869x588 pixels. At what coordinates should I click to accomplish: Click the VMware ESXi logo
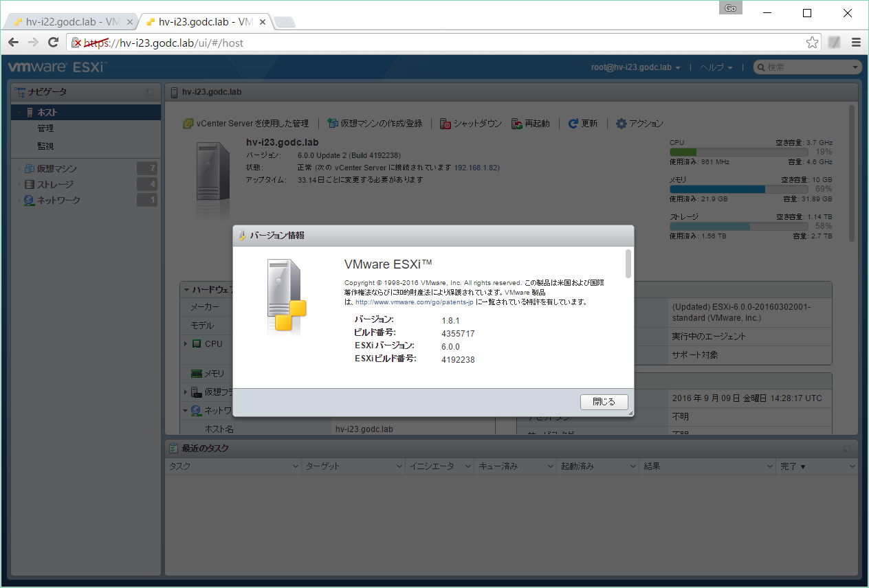[57, 67]
